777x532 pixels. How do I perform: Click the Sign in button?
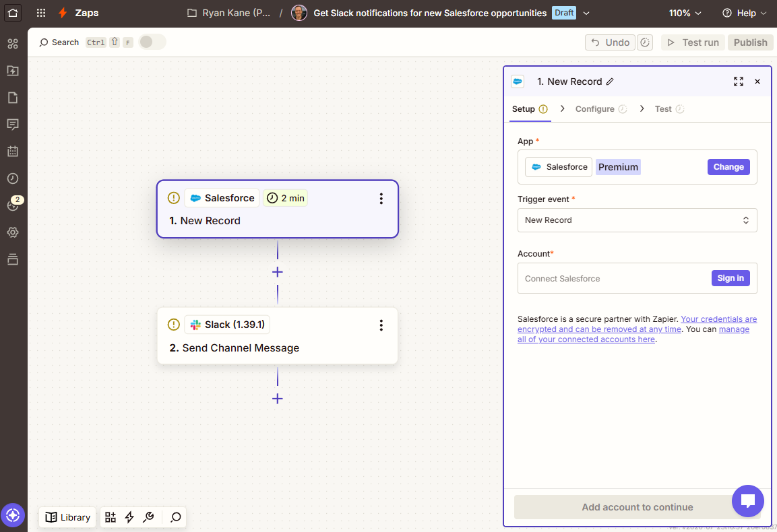(x=731, y=278)
